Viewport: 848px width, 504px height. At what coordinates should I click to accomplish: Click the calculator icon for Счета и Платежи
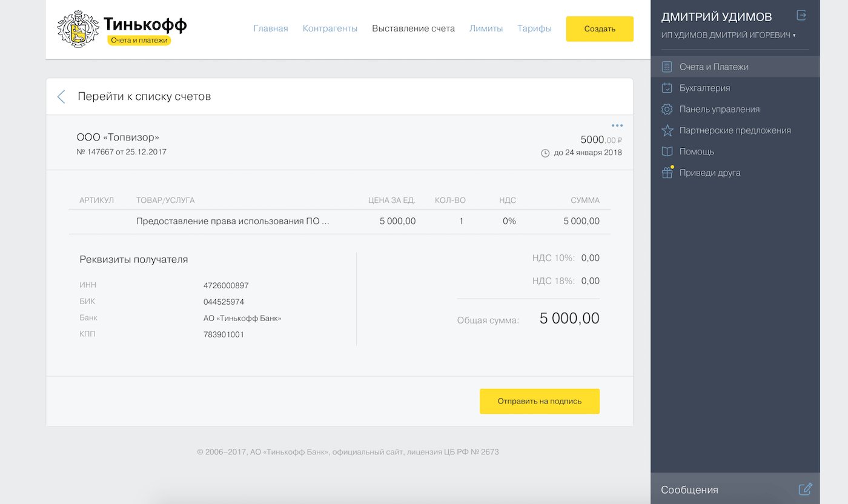667,67
